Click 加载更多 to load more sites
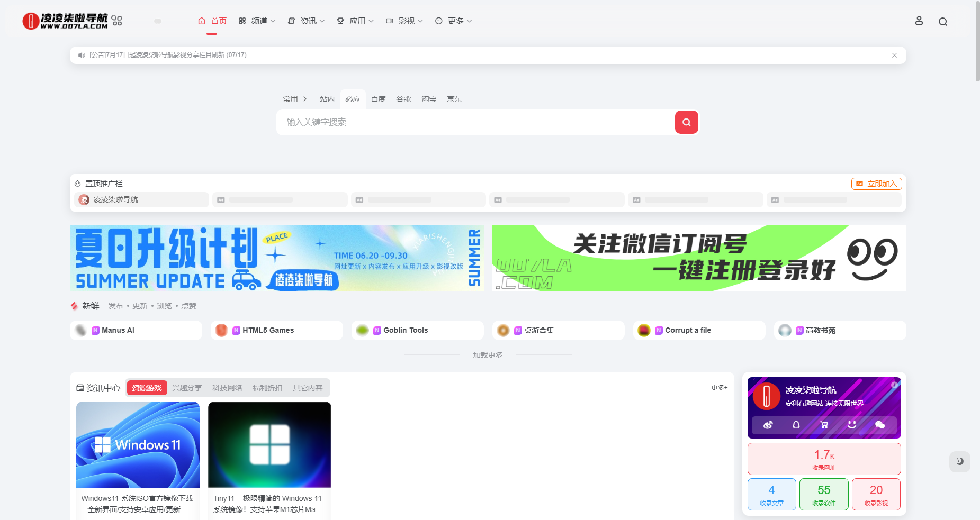 (x=488, y=355)
